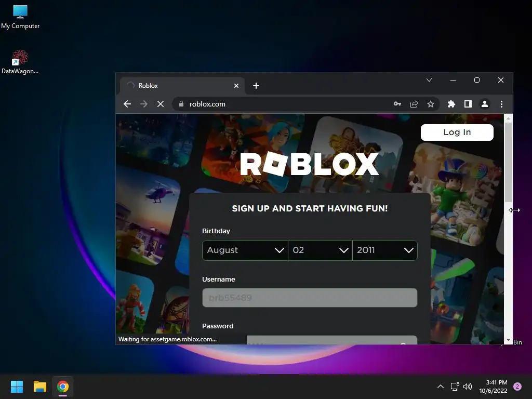Open Chrome side panel icon
The height and width of the screenshot is (399, 532).
point(468,104)
